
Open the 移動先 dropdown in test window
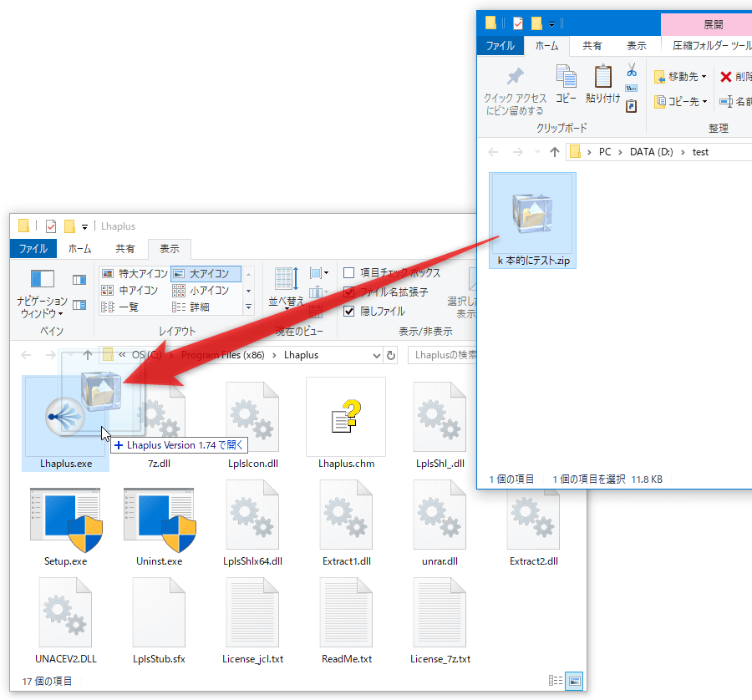tap(680, 77)
